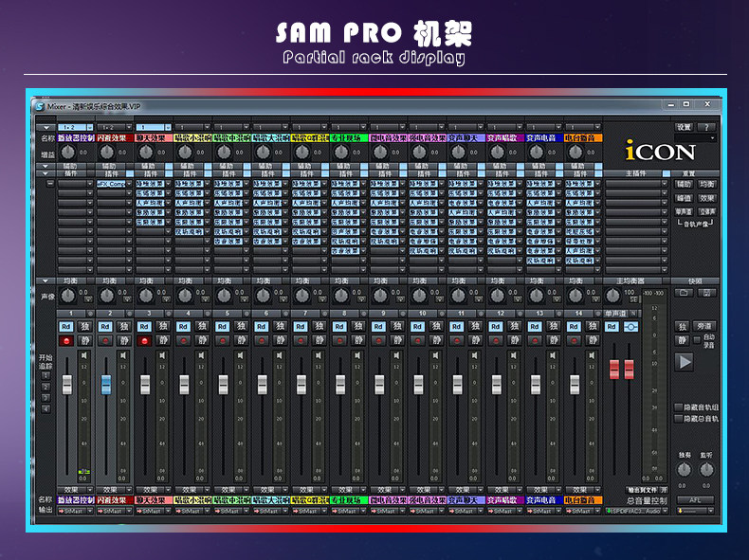This screenshot has height=560, width=749.
Task: Open the snapshot load folder icon
Action: (684, 293)
